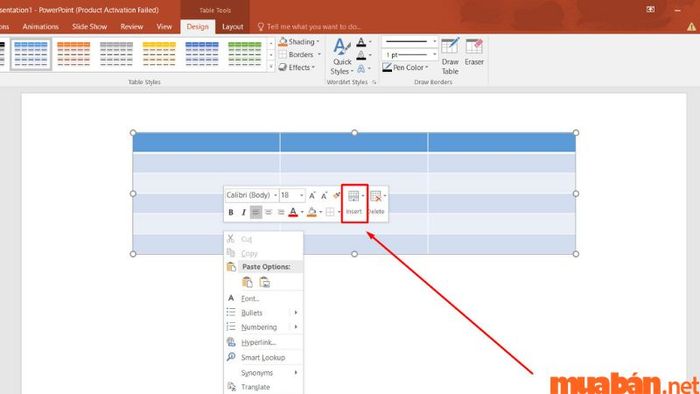700x394 pixels.
Task: Switch to the Design tab
Action: pyautogui.click(x=197, y=27)
